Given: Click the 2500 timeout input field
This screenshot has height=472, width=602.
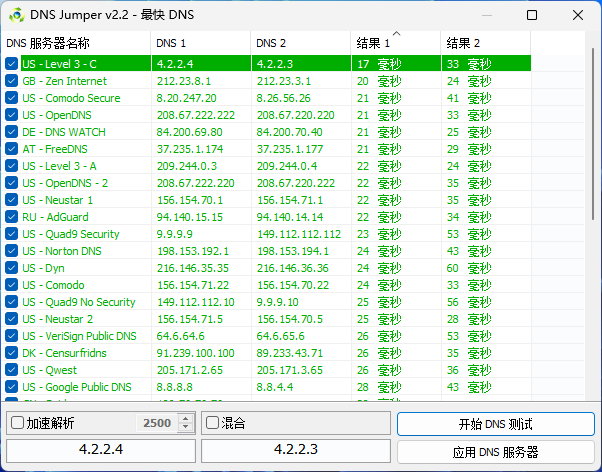Looking at the screenshot, I should tap(157, 423).
